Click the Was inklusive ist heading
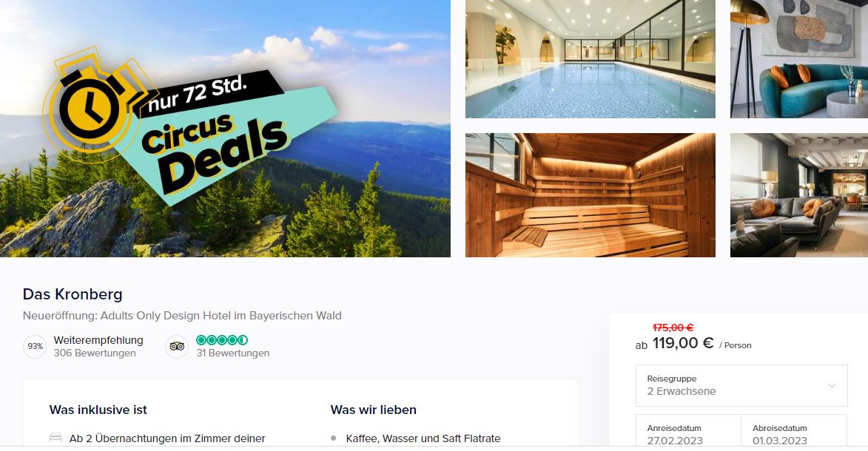 (x=98, y=410)
